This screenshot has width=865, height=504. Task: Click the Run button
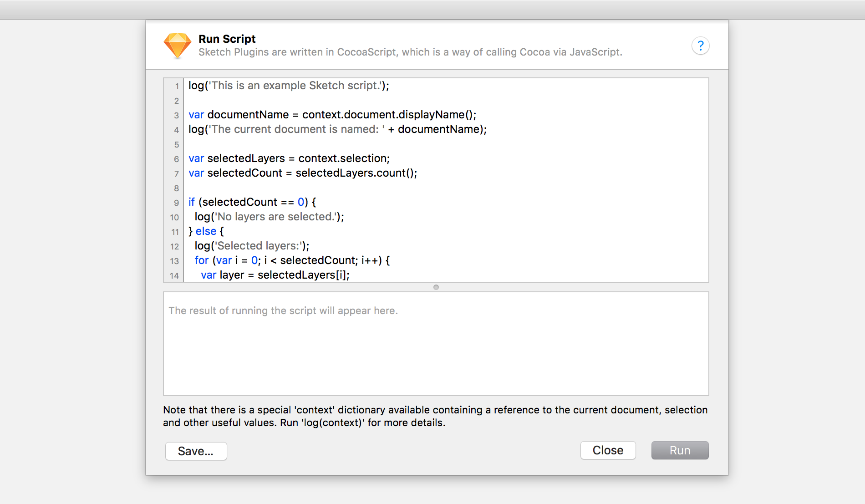(680, 450)
